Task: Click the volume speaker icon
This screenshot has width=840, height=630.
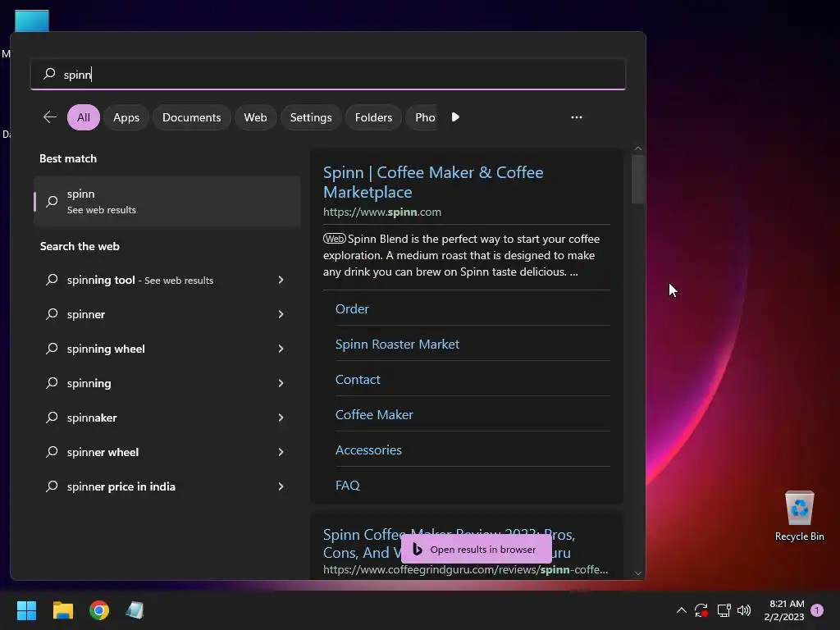Action: (744, 610)
